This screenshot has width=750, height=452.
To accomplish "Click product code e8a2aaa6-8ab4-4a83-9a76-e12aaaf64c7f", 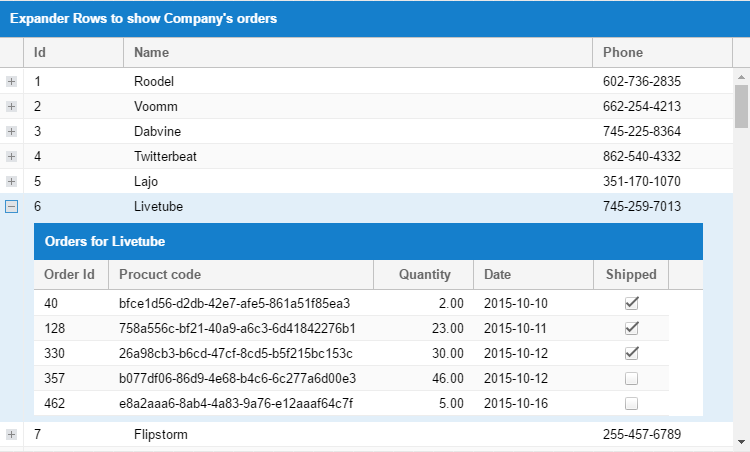I will click(x=236, y=403).
